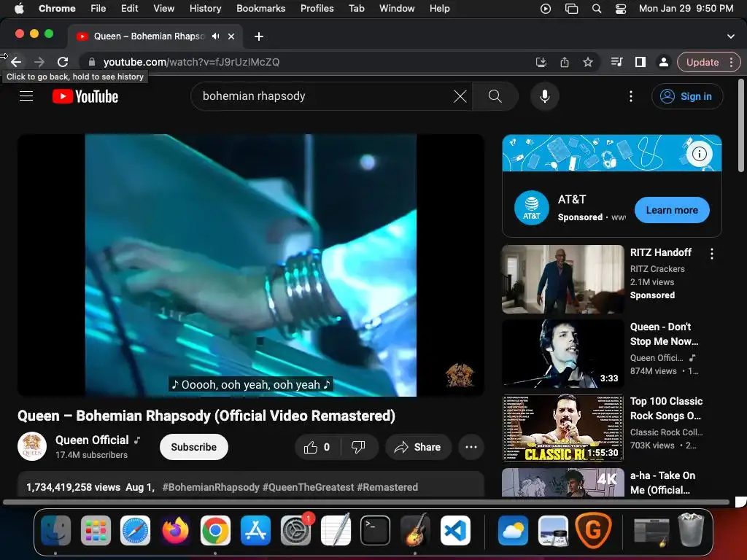Click the Queen crest watermark in video
747x560 pixels.
click(460, 375)
